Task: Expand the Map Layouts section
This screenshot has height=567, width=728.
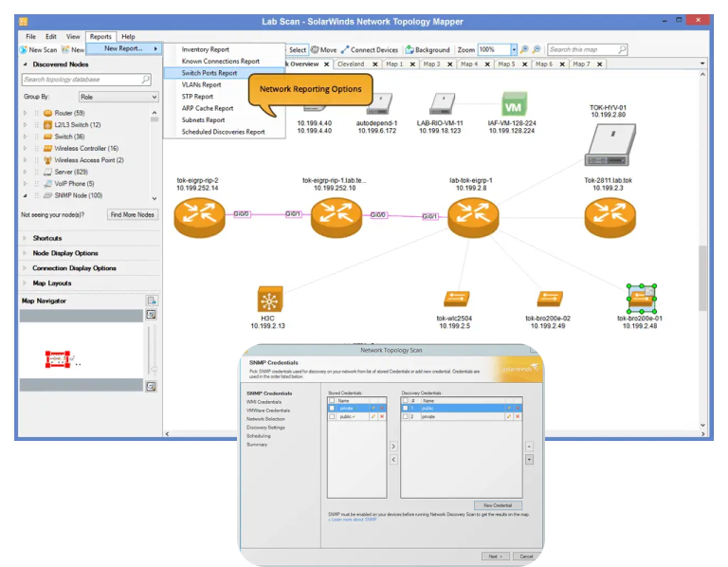Action: (25, 283)
